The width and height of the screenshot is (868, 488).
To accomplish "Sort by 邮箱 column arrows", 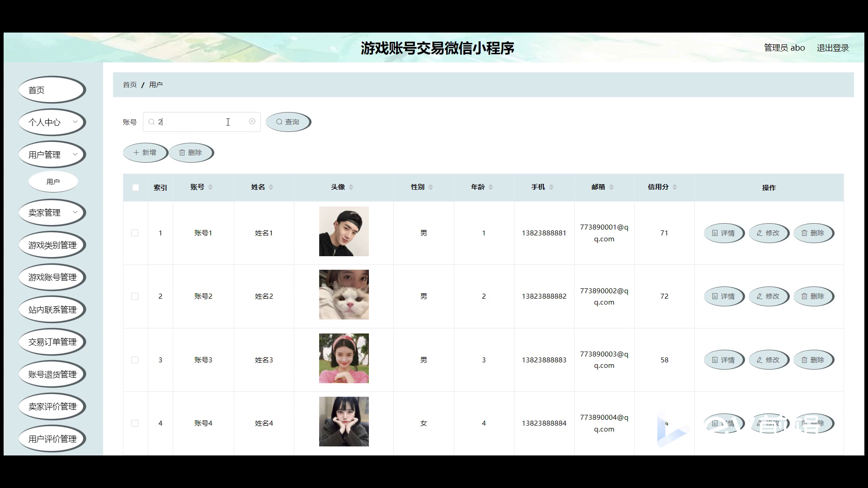I will tap(611, 187).
